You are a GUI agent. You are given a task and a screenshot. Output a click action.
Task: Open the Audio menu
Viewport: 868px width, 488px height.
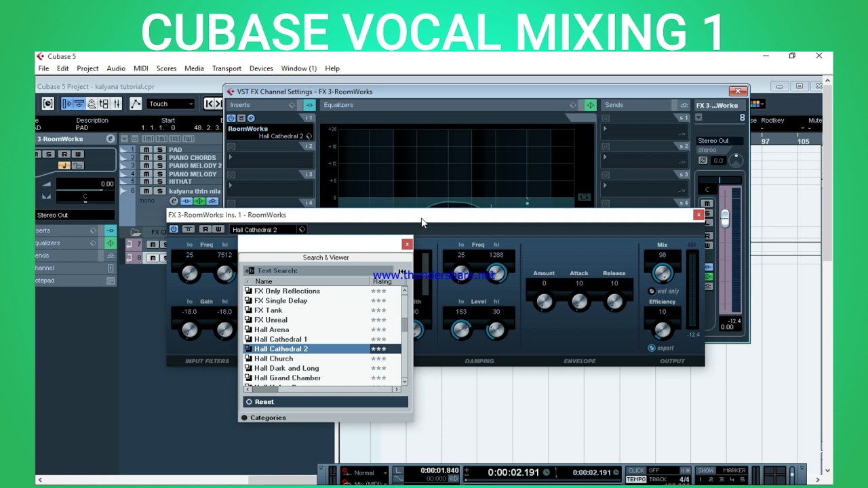click(116, 68)
